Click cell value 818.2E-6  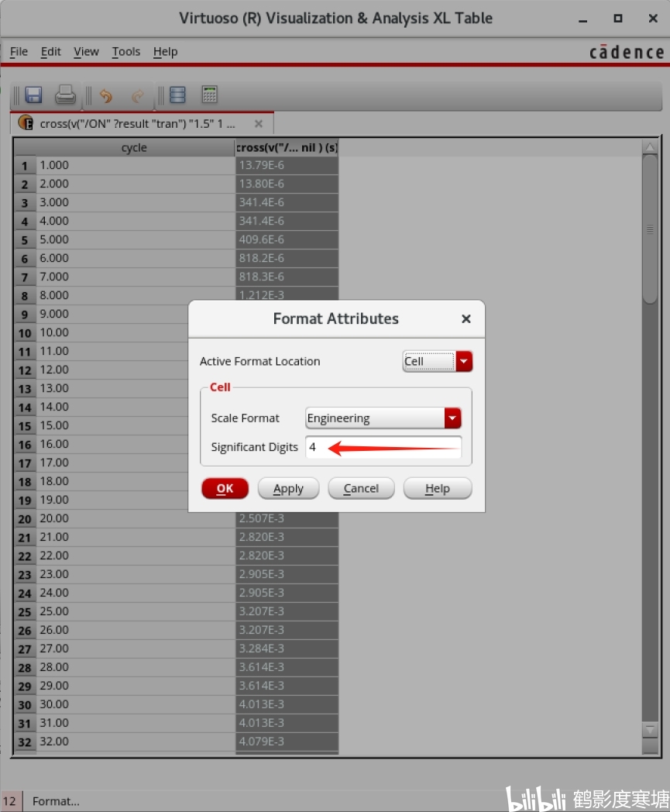[x=287, y=259]
